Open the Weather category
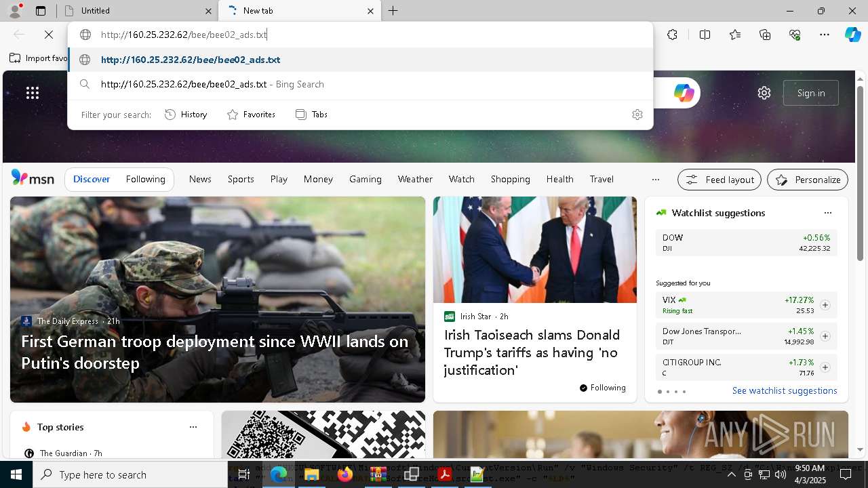 point(415,179)
